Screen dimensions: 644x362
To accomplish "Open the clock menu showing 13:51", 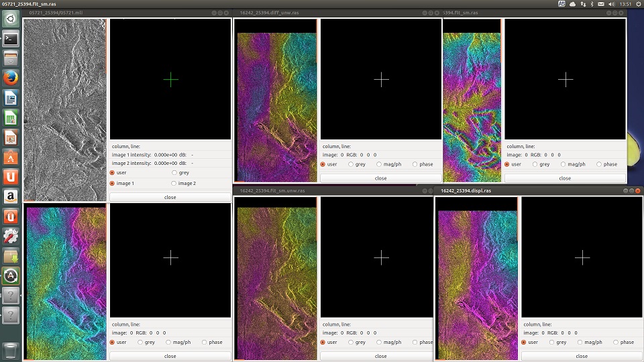I will 625,4.
